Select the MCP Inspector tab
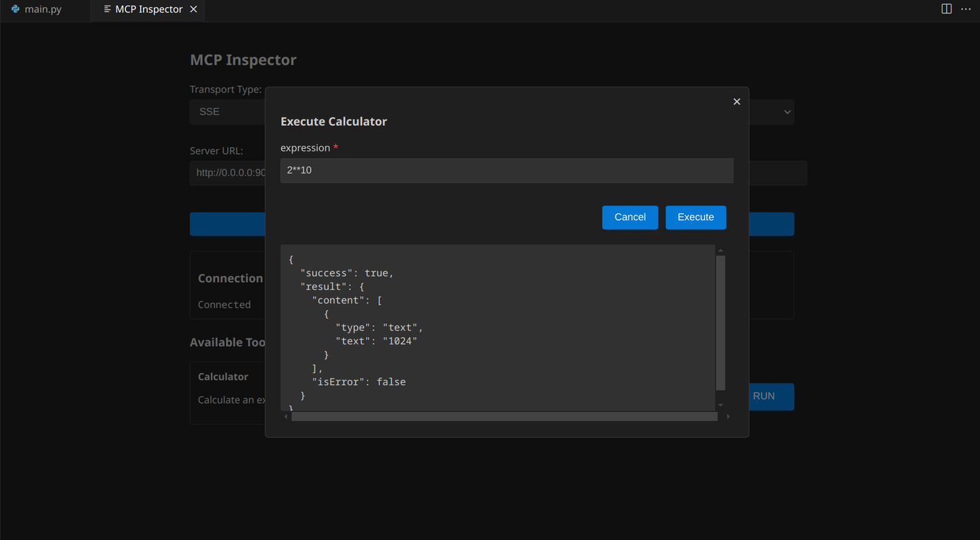Viewport: 980px width, 540px height. coord(148,10)
